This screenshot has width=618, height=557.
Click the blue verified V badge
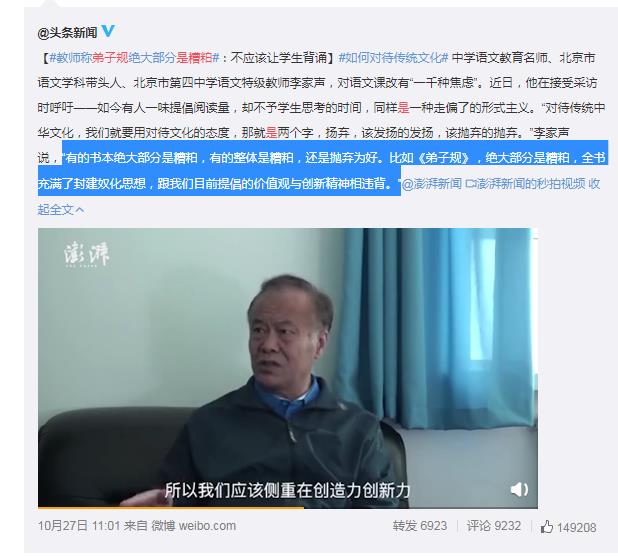108,31
